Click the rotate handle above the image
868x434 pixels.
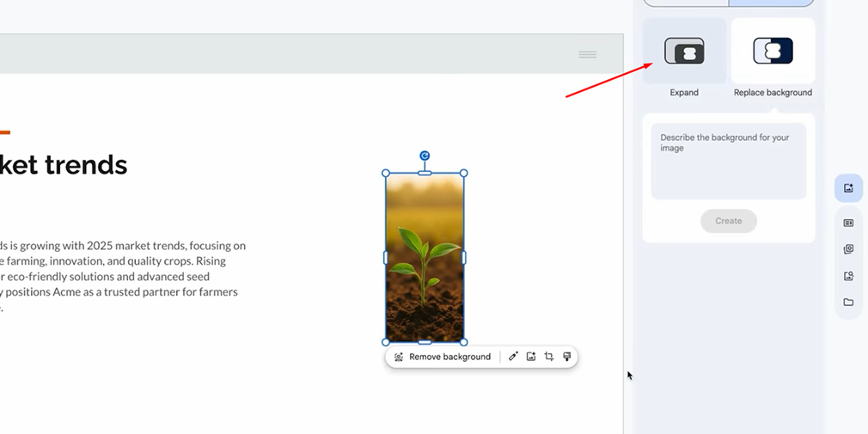(425, 156)
